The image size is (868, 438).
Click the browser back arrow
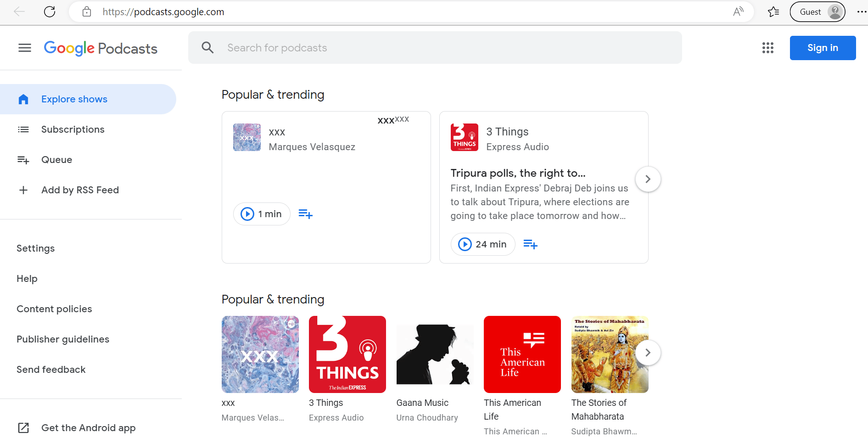tap(19, 12)
